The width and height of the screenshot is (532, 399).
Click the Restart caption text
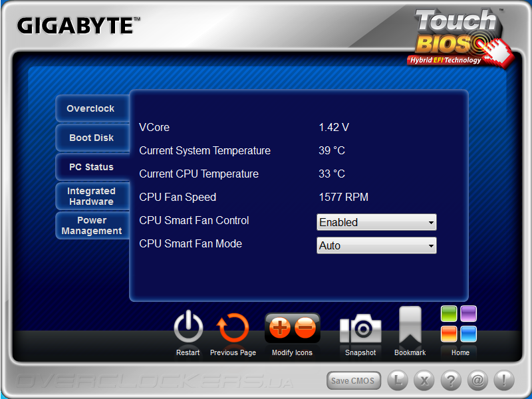click(x=188, y=352)
